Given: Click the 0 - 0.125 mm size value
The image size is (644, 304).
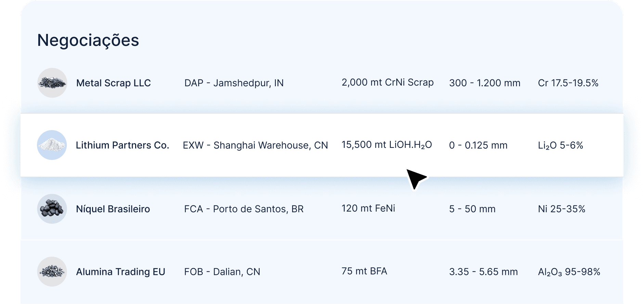Looking at the screenshot, I should pos(478,145).
